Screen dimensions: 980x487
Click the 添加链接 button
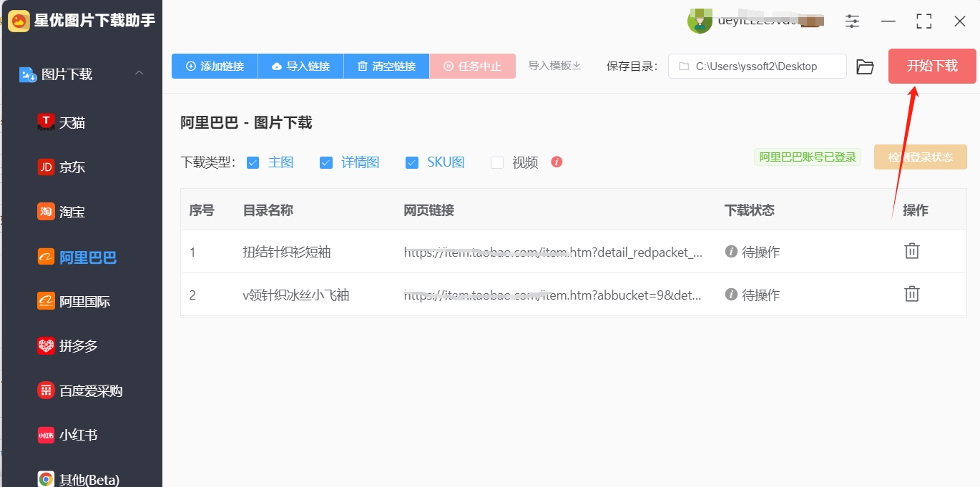point(215,67)
